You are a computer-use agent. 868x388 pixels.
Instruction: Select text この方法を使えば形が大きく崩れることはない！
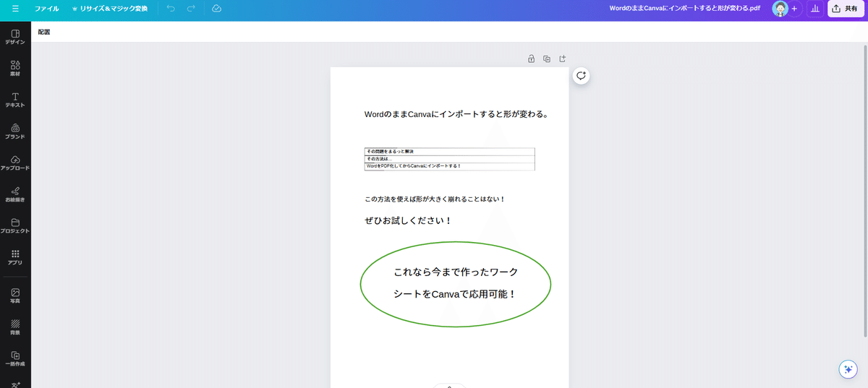coord(435,199)
